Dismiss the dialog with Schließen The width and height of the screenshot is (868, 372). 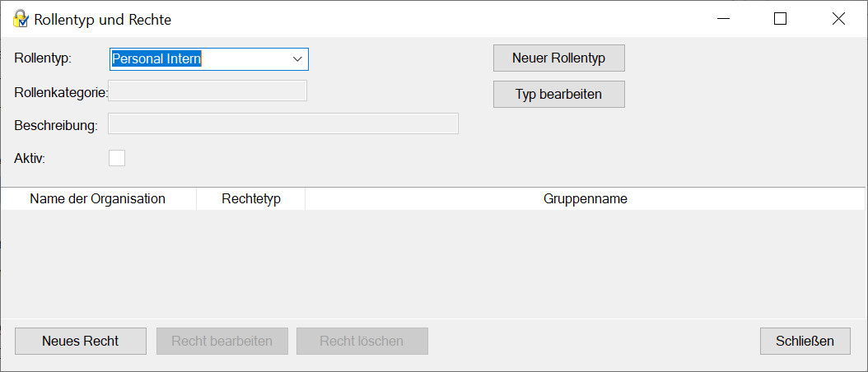pos(805,341)
